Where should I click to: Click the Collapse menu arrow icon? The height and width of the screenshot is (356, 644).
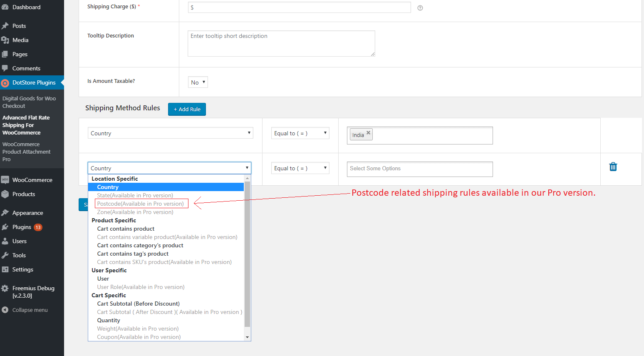5,310
